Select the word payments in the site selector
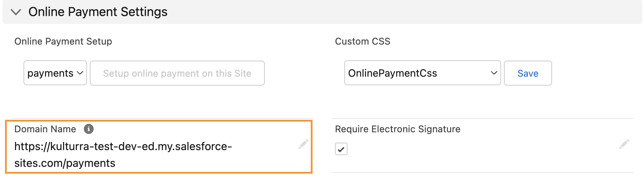The width and height of the screenshot is (644, 179). click(50, 73)
